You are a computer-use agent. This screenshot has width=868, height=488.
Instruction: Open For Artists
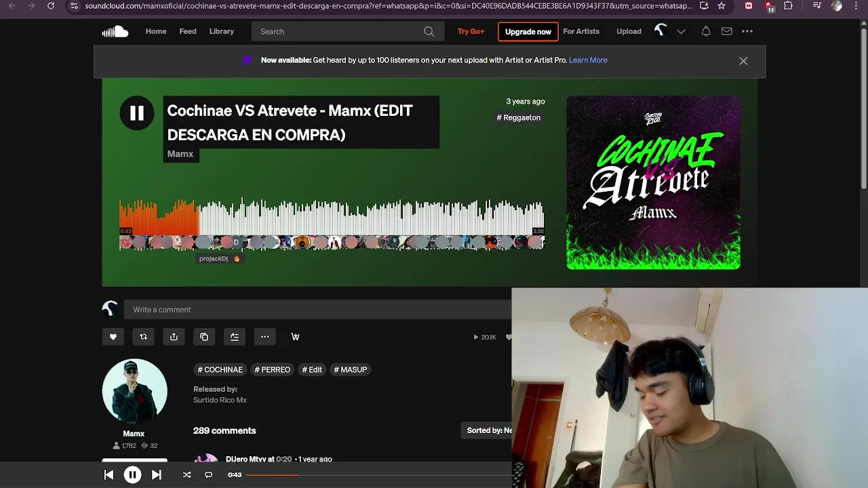tap(581, 31)
